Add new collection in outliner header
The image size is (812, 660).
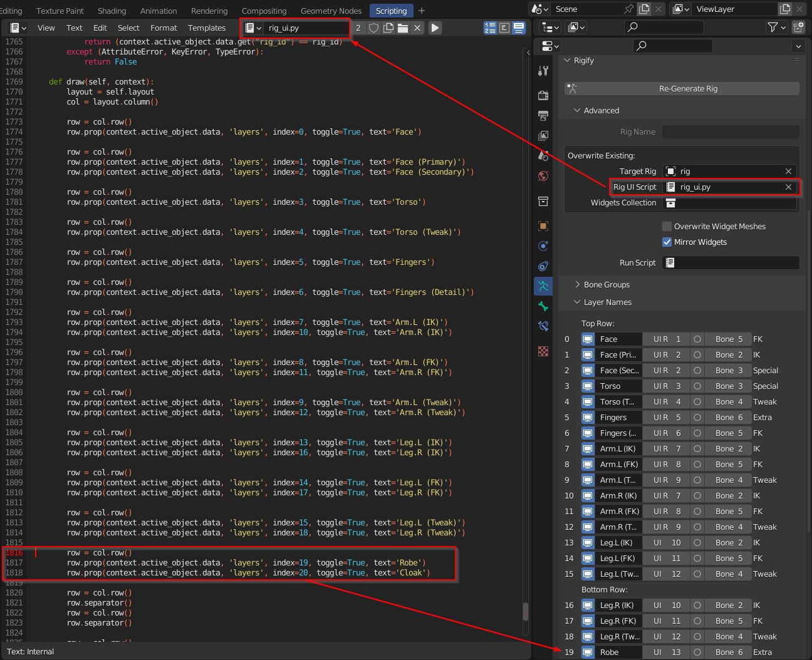pos(798,27)
